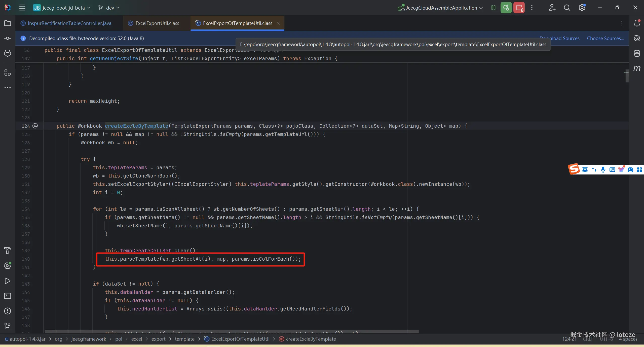This screenshot has width=644, height=347.
Task: Open the Structure tool window icon
Action: (x=8, y=73)
